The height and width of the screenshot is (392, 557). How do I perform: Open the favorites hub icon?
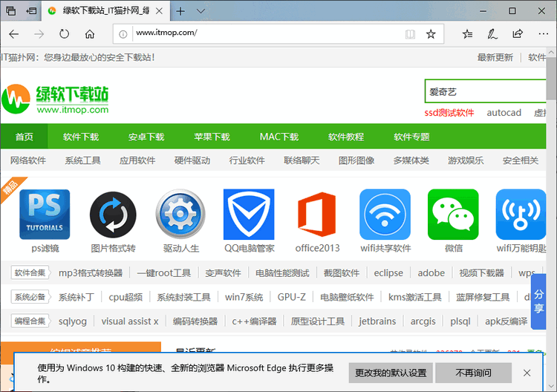click(x=467, y=34)
